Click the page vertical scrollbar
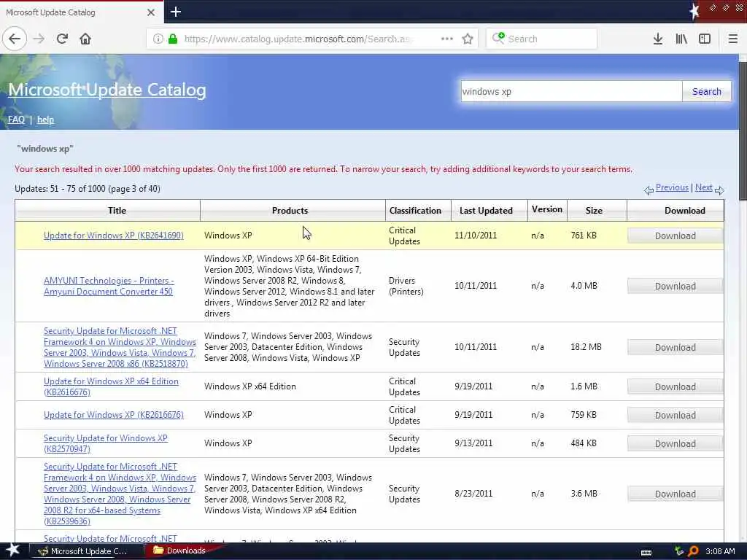 pos(743,131)
